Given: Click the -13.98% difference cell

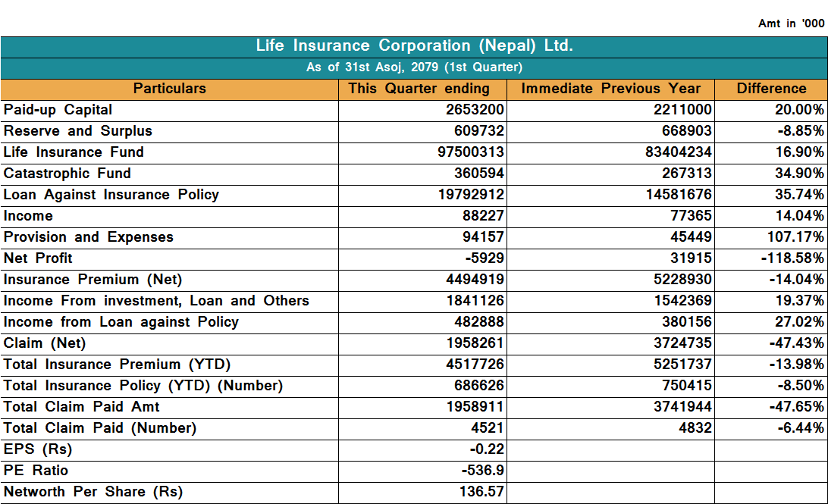Looking at the screenshot, I should click(797, 364).
